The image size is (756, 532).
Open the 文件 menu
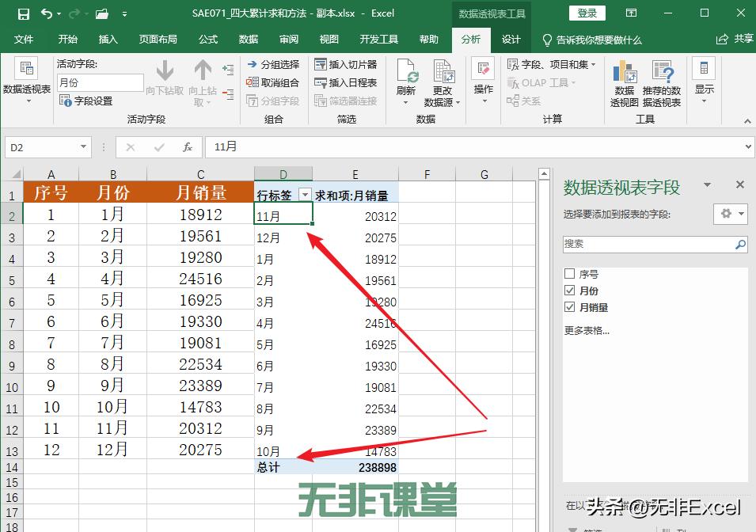pyautogui.click(x=25, y=40)
